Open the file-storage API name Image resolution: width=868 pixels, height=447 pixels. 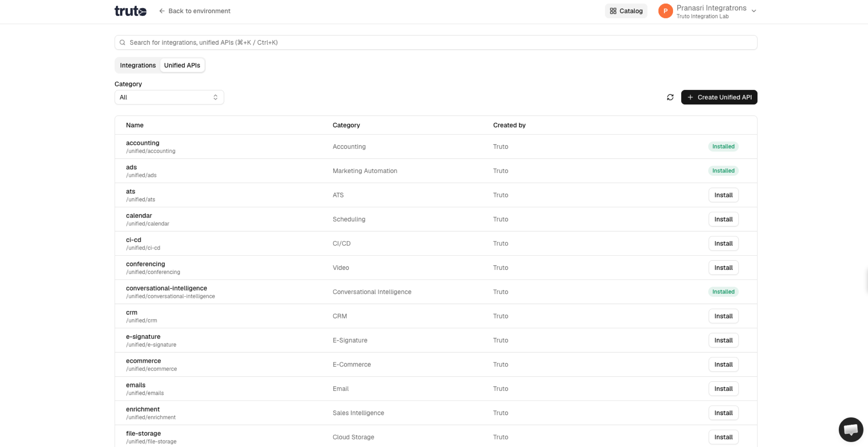(143, 433)
